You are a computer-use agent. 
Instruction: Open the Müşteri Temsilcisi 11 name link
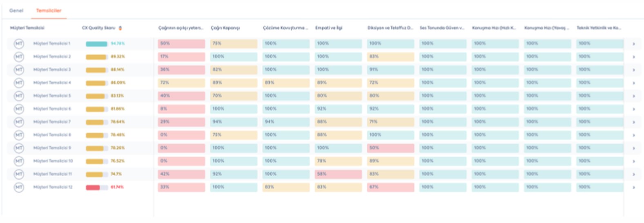53,174
